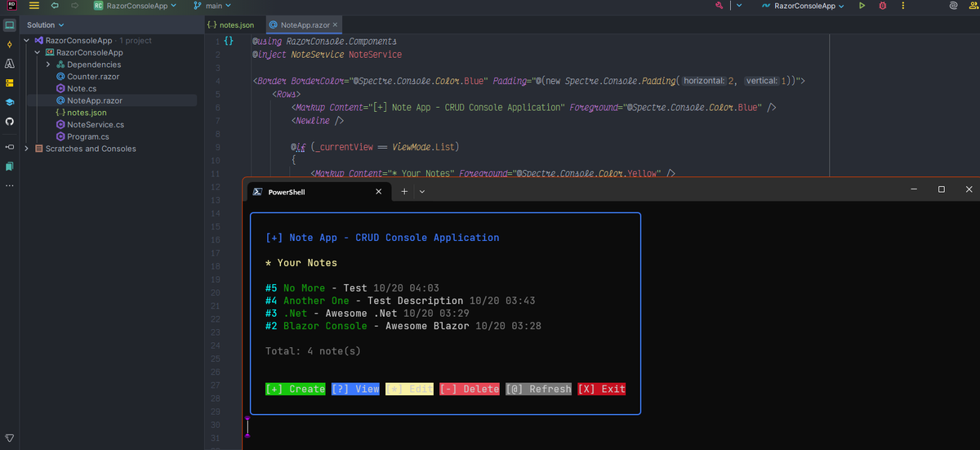Expand the dropdown next to the build icon
980x450 pixels.
[x=738, y=6]
